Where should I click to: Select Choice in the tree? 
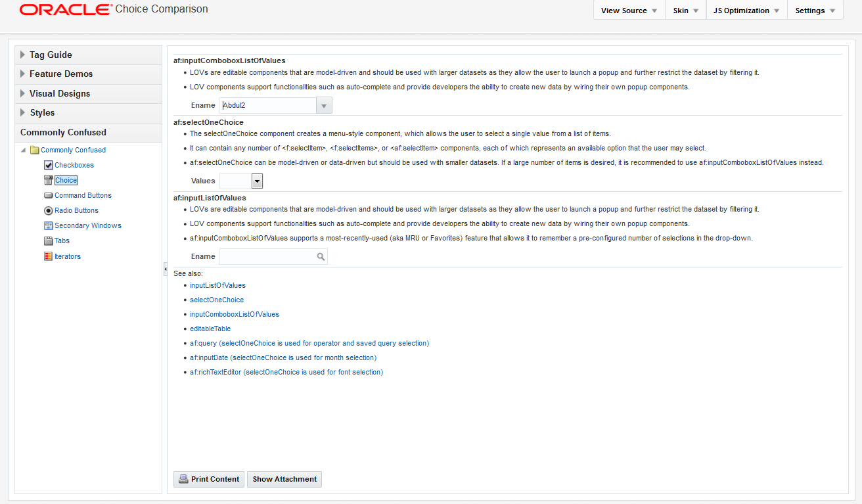(x=66, y=181)
